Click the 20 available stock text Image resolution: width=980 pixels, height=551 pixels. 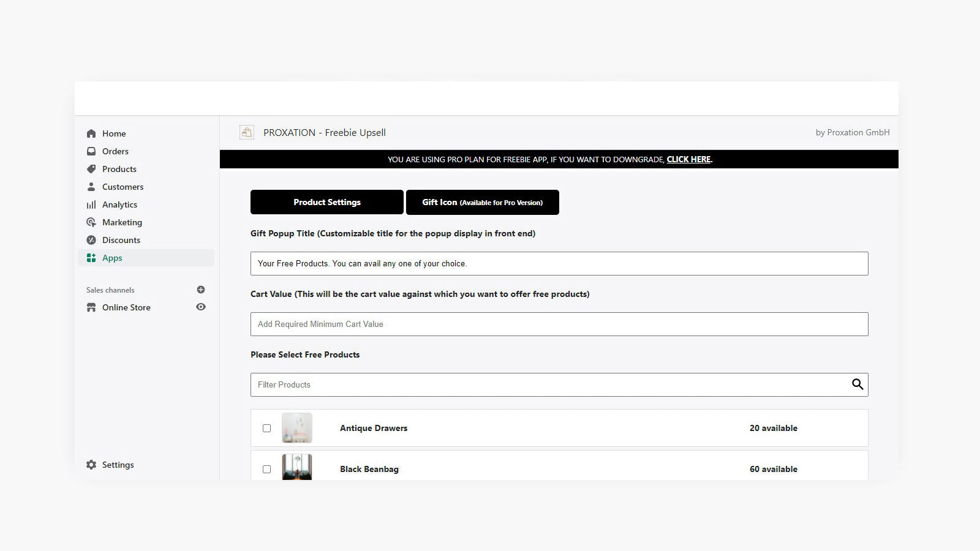(774, 428)
